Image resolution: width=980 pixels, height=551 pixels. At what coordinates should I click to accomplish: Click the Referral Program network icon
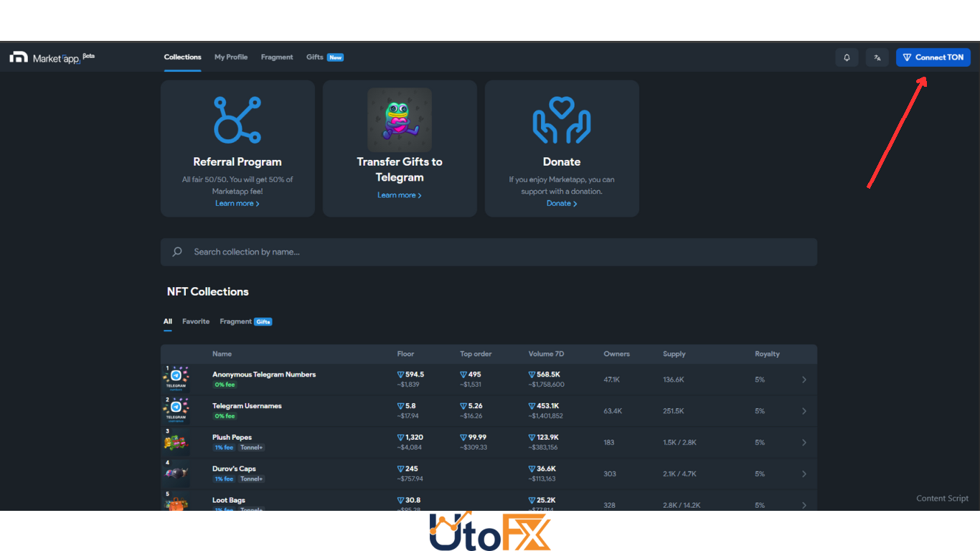237,119
